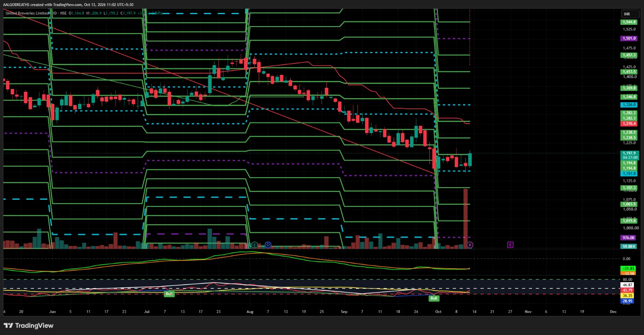Click the purple 976.00 price label
Screen dimensions: 644x335
(x=629, y=238)
